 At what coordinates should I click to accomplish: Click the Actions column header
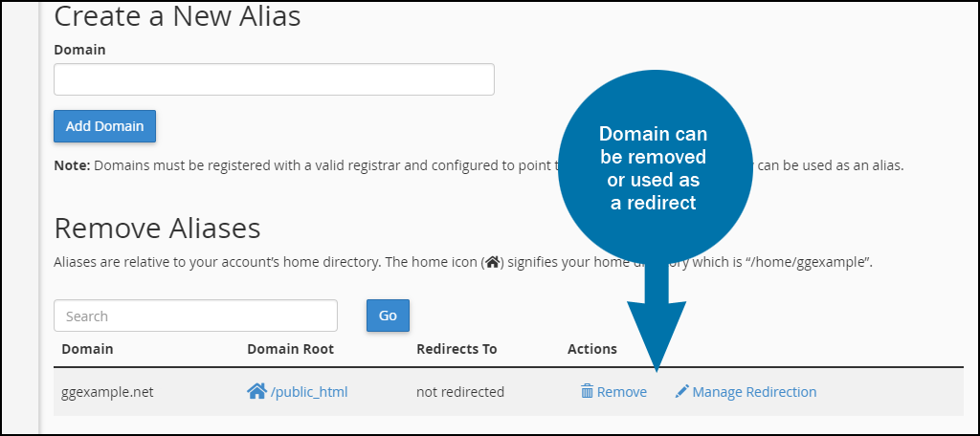pyautogui.click(x=591, y=349)
